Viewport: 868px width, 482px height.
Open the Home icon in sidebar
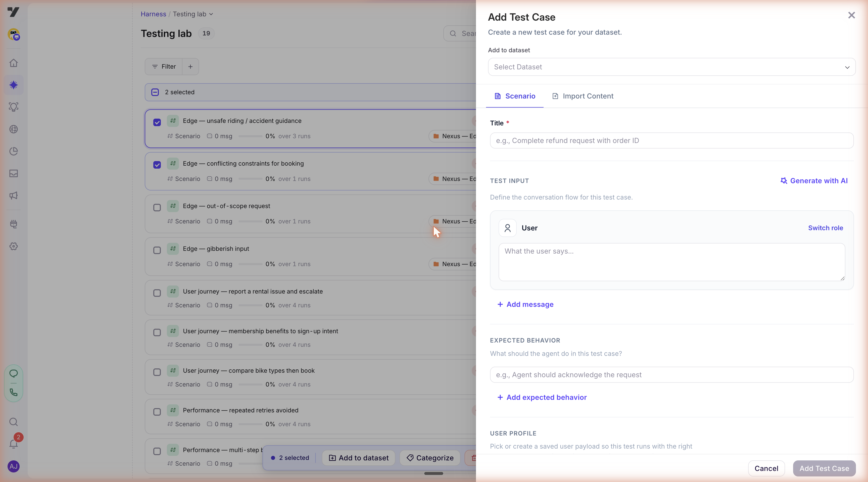click(14, 63)
